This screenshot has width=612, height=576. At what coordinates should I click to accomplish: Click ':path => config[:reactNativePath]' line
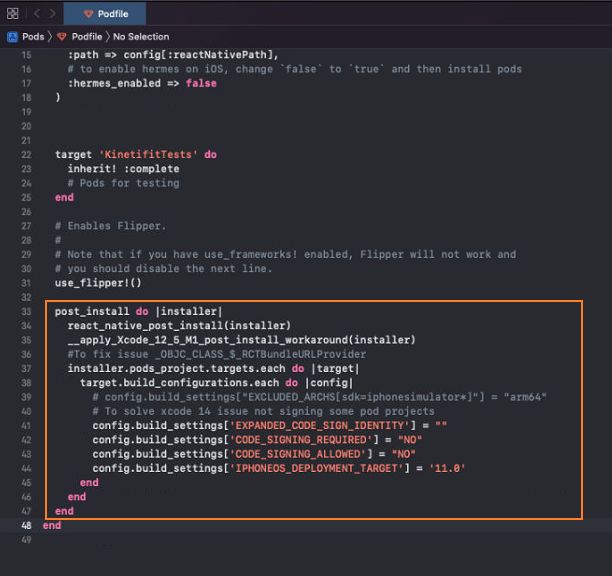173,55
